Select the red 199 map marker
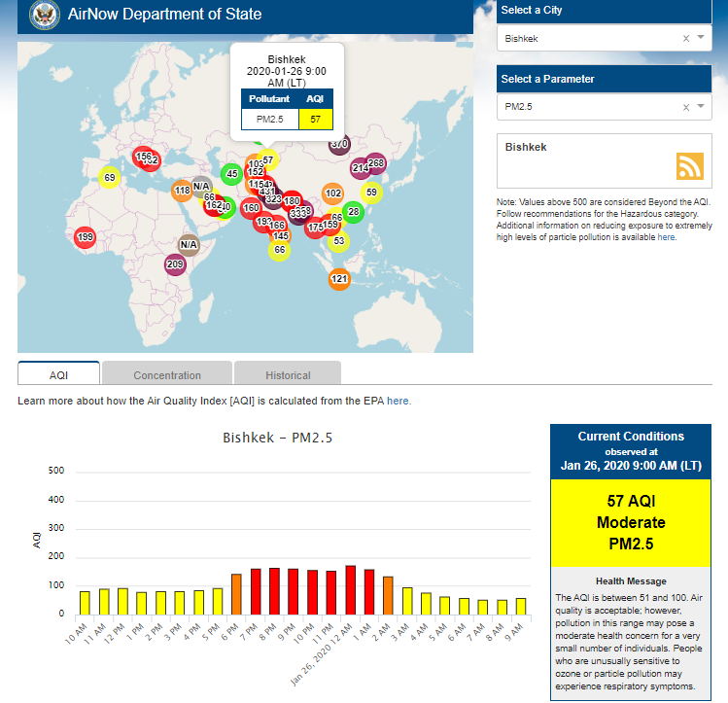 coord(85,237)
